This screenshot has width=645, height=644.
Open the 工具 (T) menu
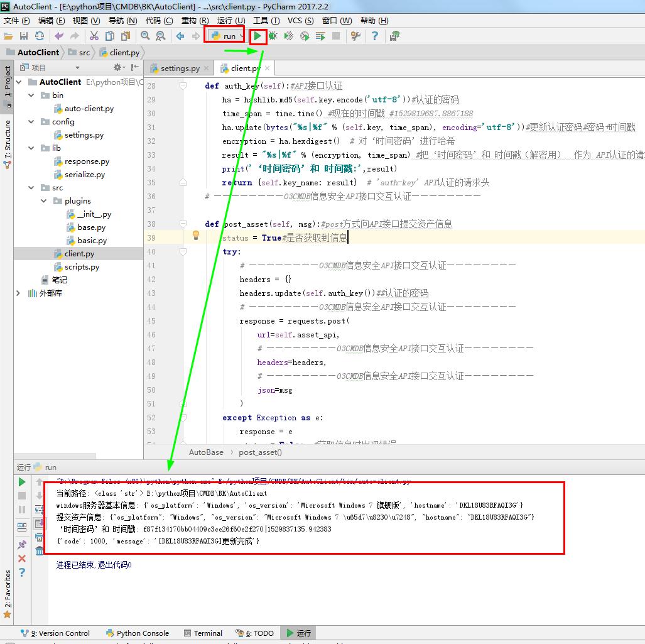[x=266, y=21]
